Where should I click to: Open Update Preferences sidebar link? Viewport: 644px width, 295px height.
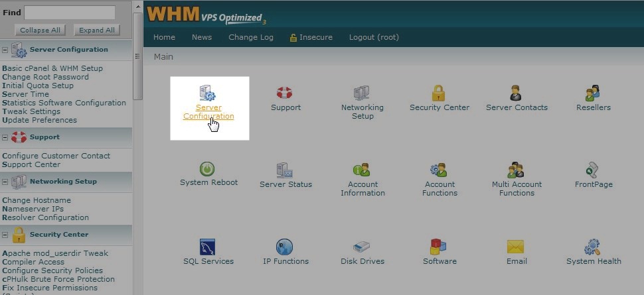point(39,120)
